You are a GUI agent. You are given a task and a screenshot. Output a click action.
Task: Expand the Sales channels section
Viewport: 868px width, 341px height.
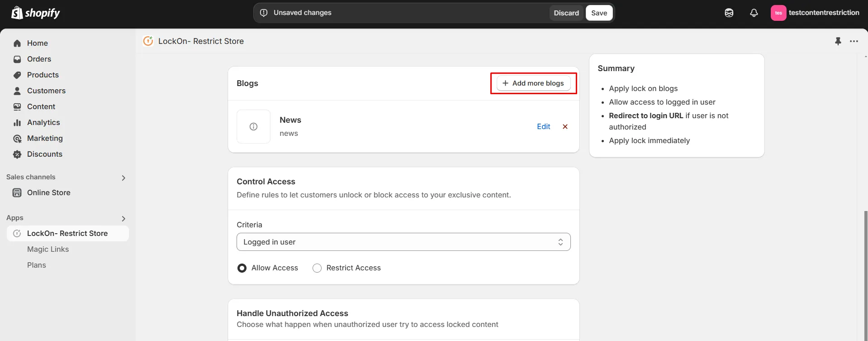pyautogui.click(x=123, y=178)
